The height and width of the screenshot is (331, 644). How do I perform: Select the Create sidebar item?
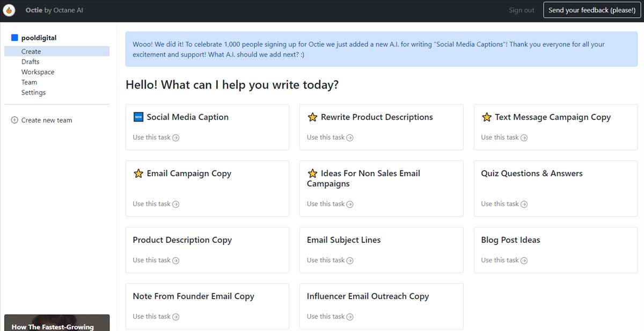click(57, 52)
